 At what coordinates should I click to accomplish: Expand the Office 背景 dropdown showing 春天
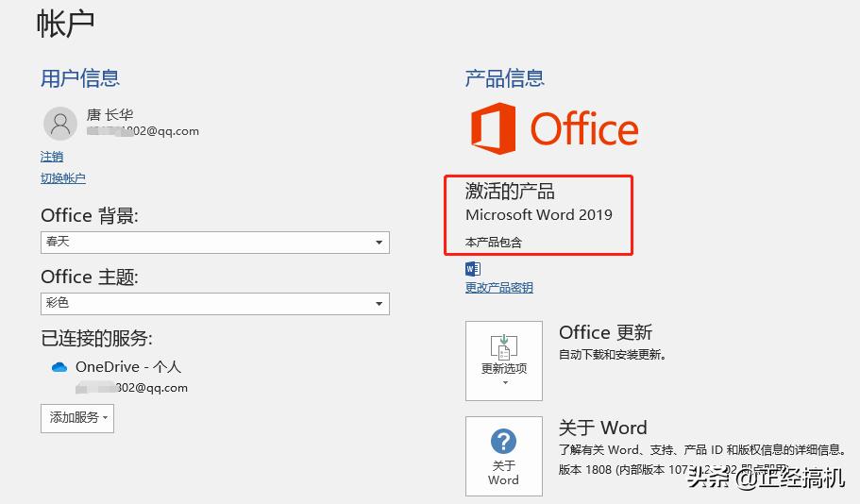[215, 243]
